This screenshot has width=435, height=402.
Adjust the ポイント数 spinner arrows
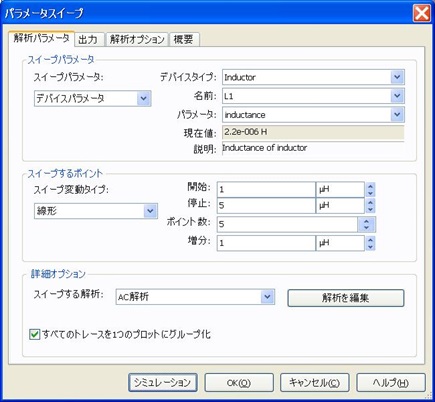click(366, 224)
